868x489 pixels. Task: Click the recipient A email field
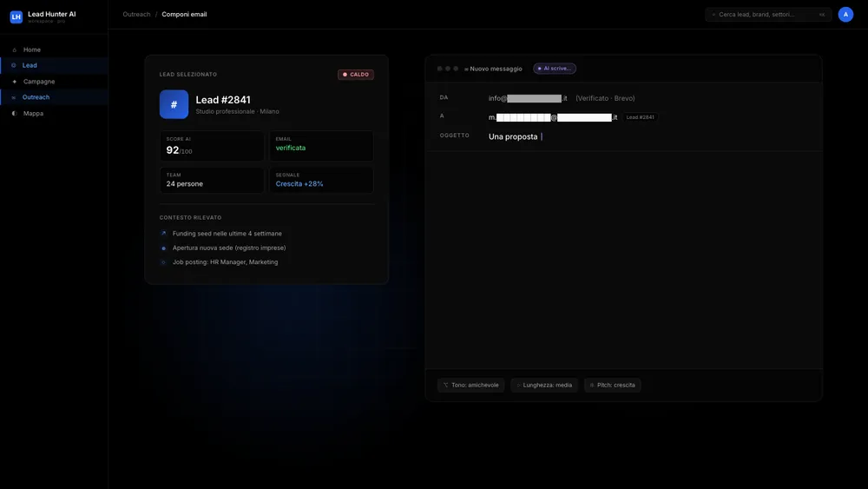[552, 117]
